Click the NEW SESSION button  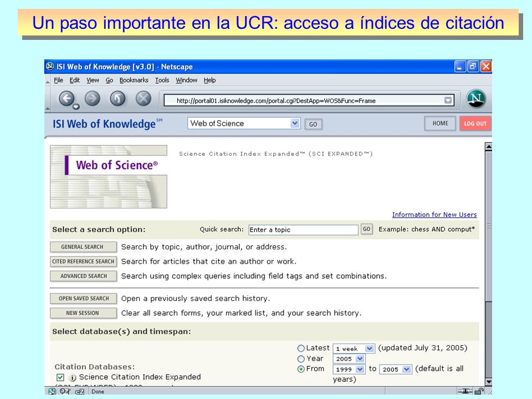pyautogui.click(x=83, y=313)
